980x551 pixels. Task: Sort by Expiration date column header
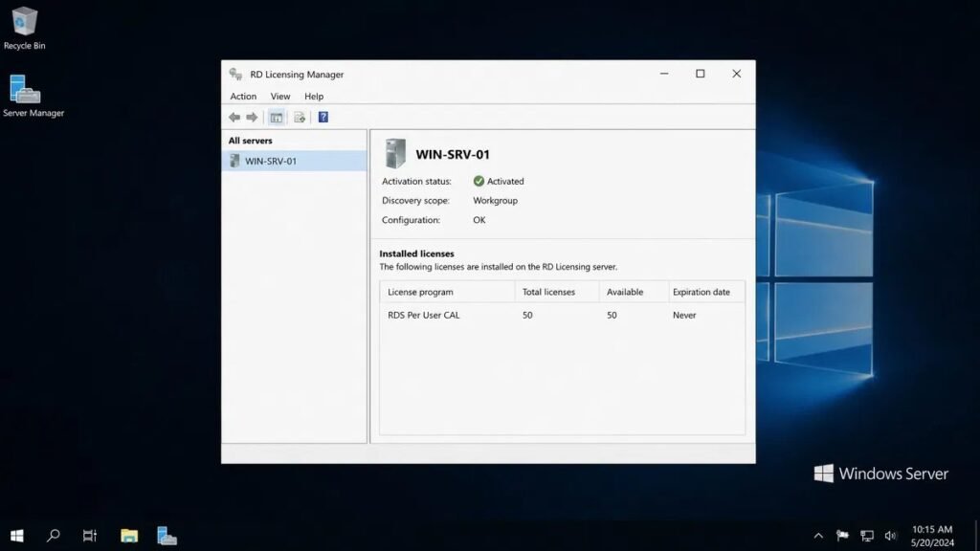pyautogui.click(x=706, y=292)
